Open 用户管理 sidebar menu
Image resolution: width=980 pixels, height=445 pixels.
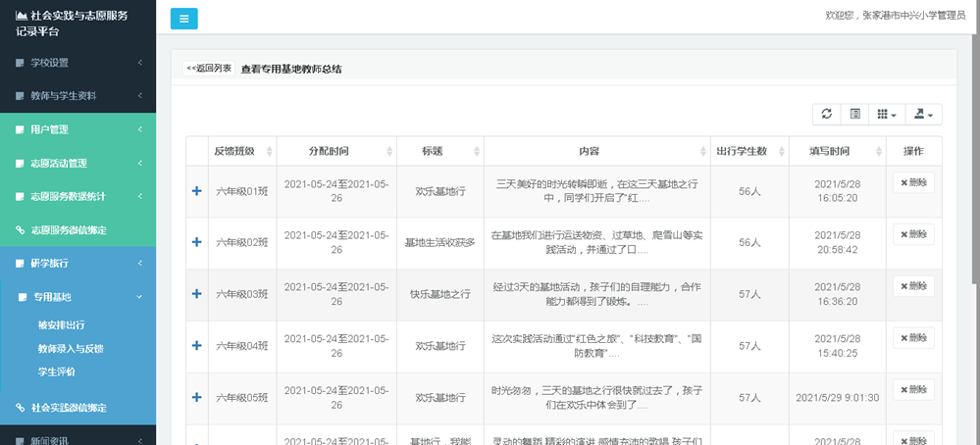coord(78,129)
